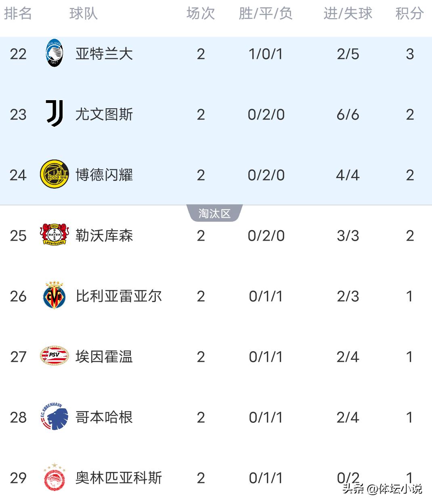432x504 pixels.
Task: Click the 球队 column header
Action: [83, 13]
